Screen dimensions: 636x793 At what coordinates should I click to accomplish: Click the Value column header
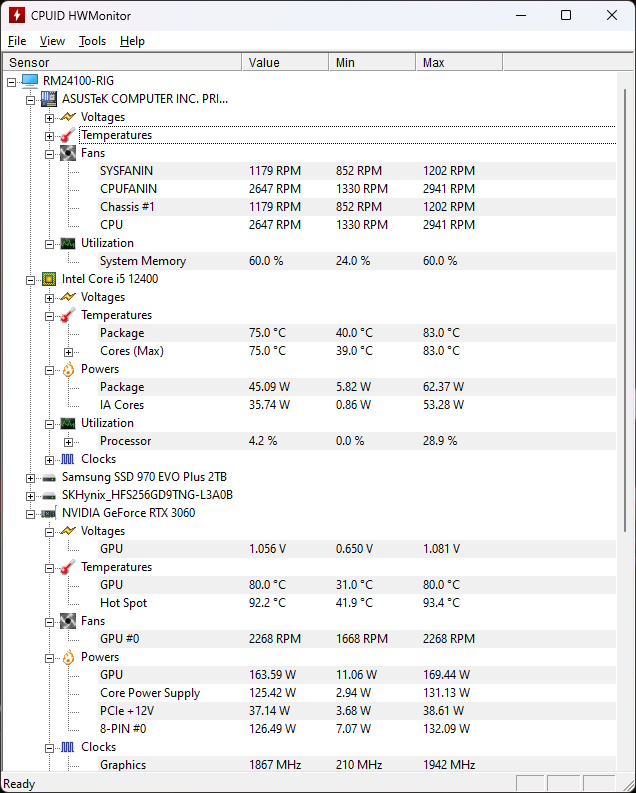click(286, 63)
